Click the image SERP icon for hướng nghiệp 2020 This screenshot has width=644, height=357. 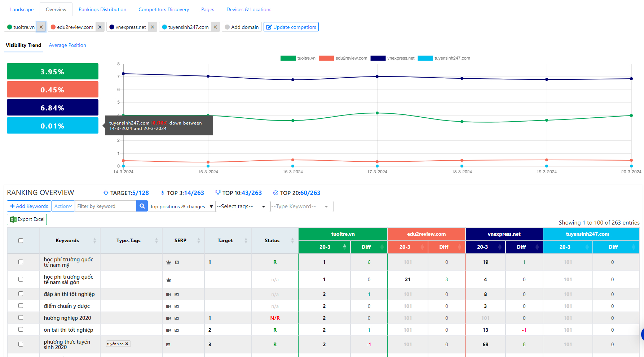click(177, 318)
